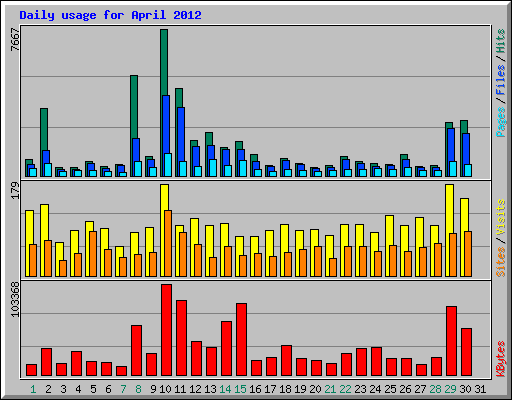The width and height of the screenshot is (512, 400).
Task: Click day 9 on the date axis
Action: 153,389
